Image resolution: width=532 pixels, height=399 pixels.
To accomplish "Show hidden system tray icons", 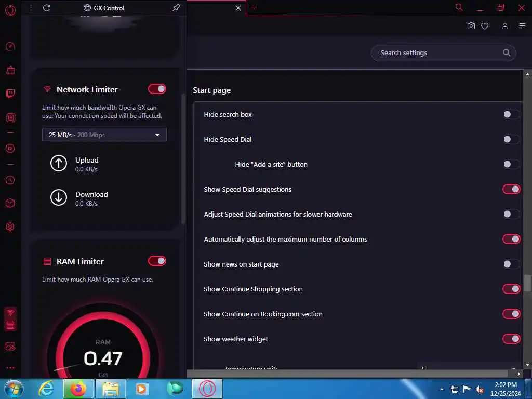I will [442, 389].
